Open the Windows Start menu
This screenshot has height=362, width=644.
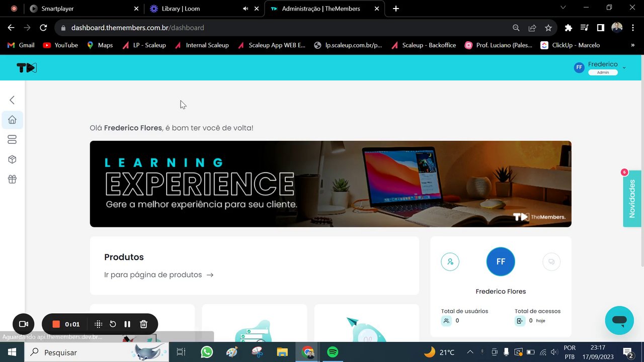coord(12,352)
